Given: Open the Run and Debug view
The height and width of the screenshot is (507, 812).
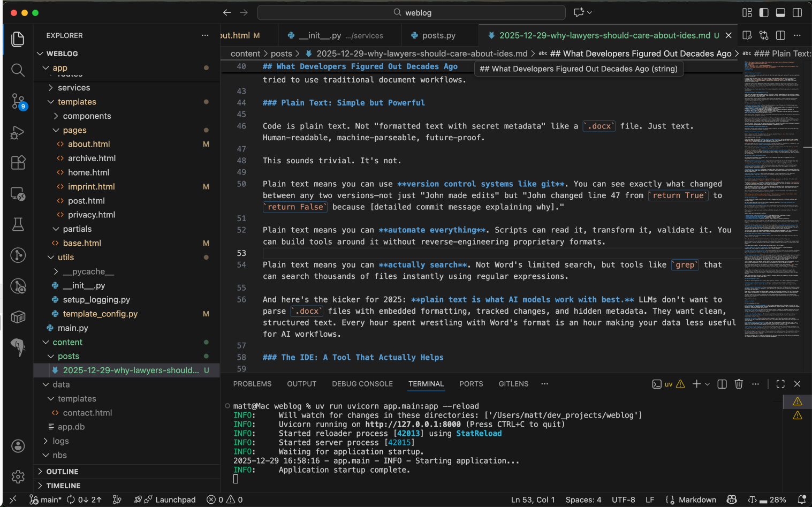Looking at the screenshot, I should (x=18, y=132).
